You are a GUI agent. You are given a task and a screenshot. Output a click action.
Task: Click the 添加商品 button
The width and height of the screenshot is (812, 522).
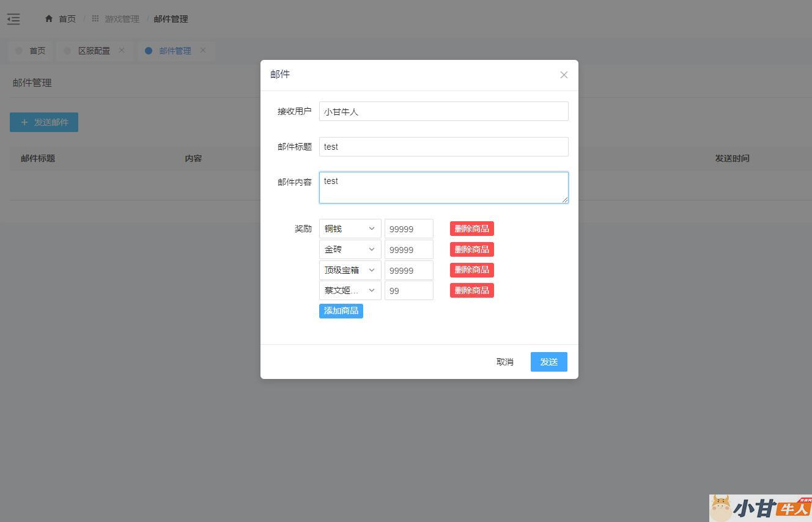tap(341, 311)
